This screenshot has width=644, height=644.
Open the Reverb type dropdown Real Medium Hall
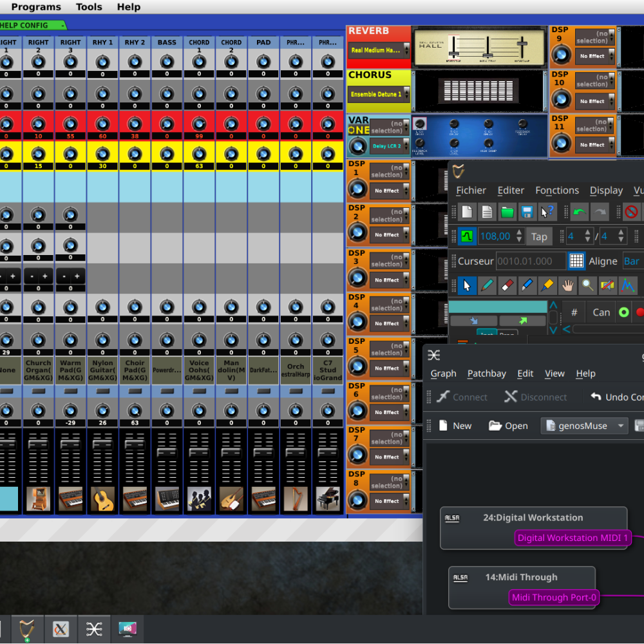pyautogui.click(x=379, y=50)
